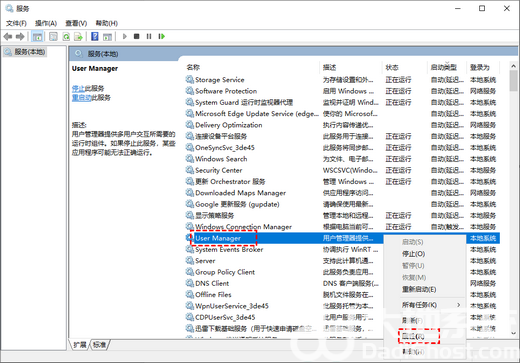Click the Restart Service icon
Screen dimensions: 520x363
pos(162,36)
